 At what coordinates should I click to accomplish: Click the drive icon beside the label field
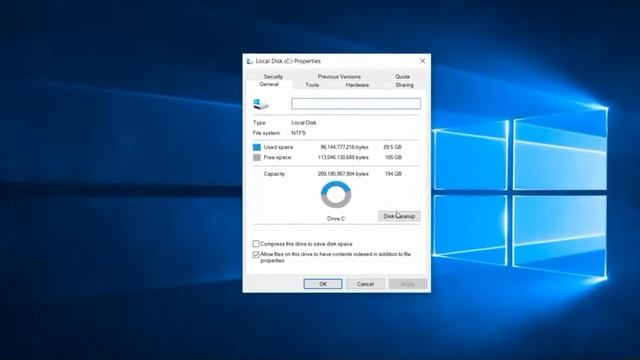[261, 104]
